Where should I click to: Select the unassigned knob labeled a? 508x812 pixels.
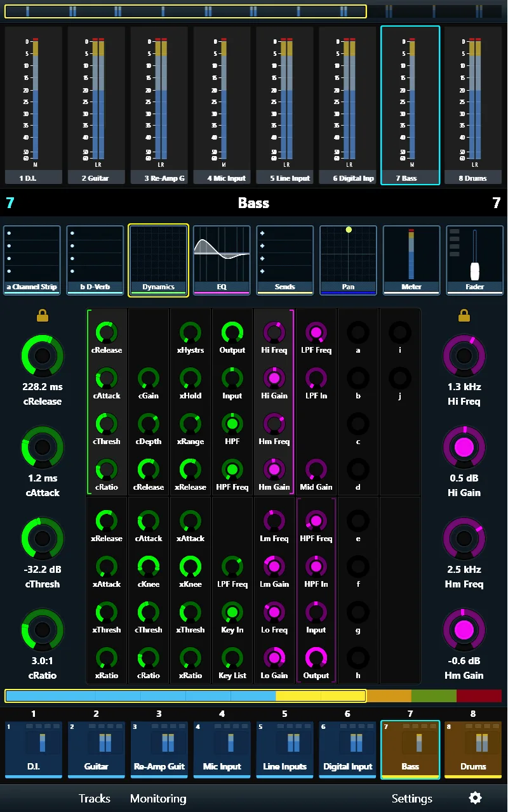[x=358, y=332]
